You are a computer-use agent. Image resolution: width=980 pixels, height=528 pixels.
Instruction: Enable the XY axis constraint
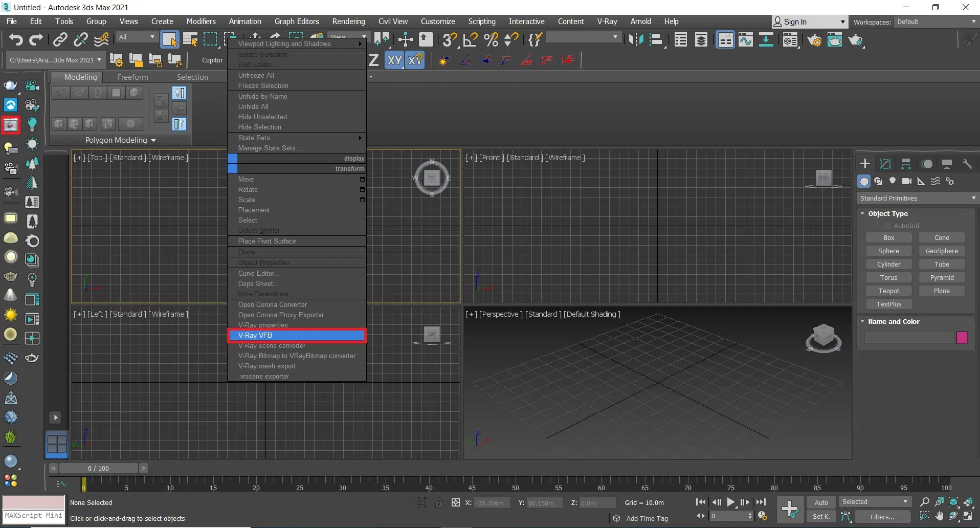coord(394,60)
